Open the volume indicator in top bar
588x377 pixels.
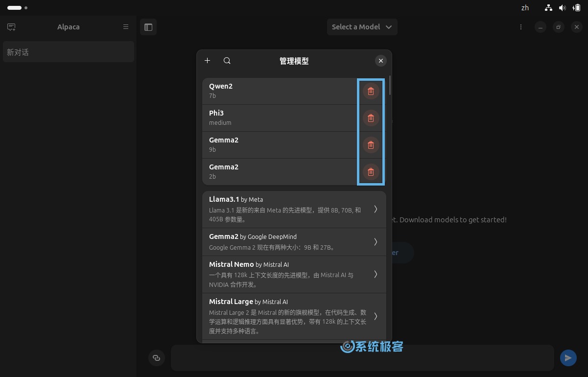tap(563, 8)
